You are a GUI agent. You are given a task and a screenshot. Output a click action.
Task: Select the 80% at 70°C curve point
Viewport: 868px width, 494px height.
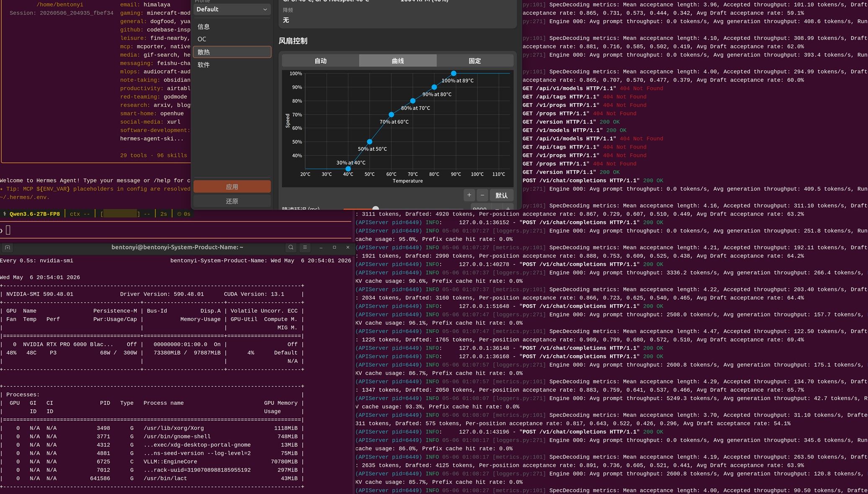click(413, 101)
